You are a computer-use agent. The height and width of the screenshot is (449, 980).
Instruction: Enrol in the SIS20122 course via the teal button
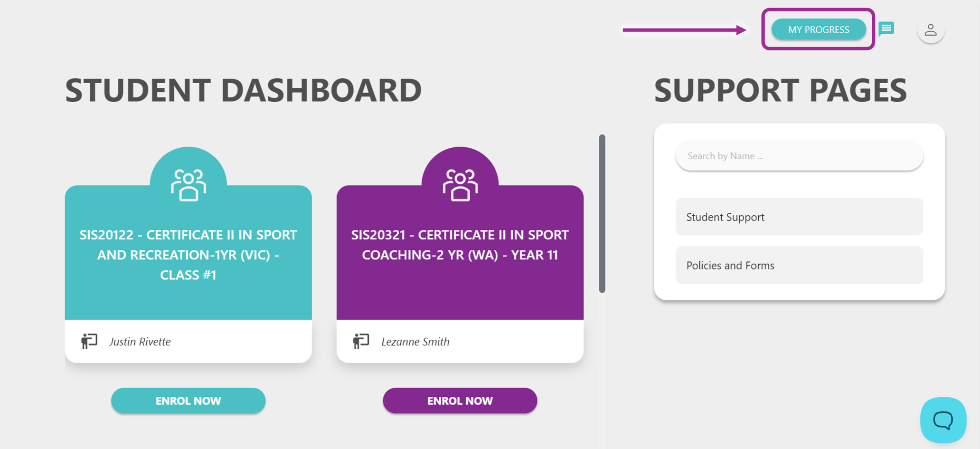coord(188,401)
